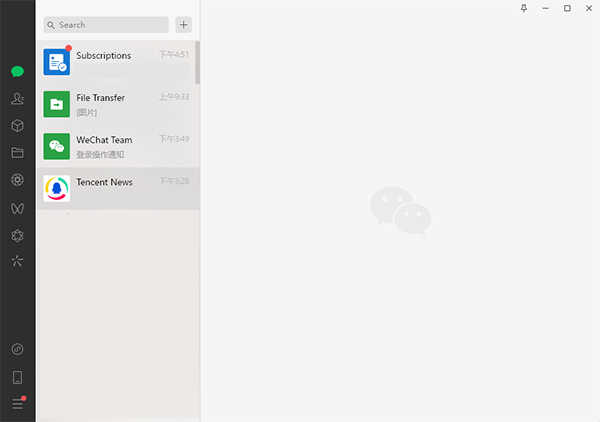Open the Phone icon in sidebar
600x422 pixels.
17,377
